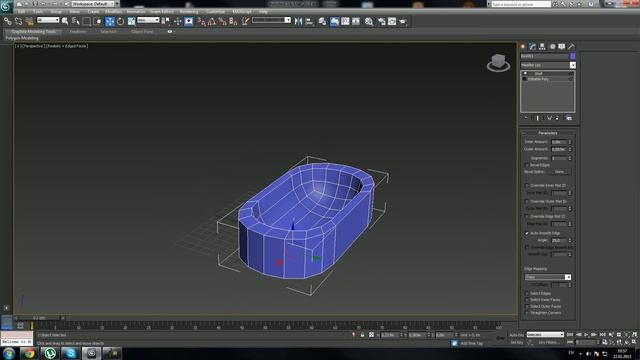Select the Unlink Selection tool

click(x=18, y=21)
